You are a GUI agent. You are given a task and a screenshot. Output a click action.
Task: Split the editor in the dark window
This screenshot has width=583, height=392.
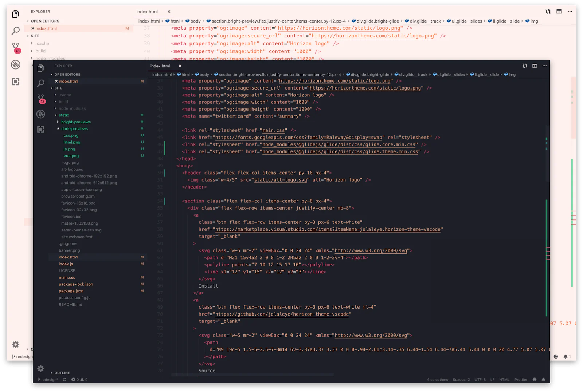[535, 66]
